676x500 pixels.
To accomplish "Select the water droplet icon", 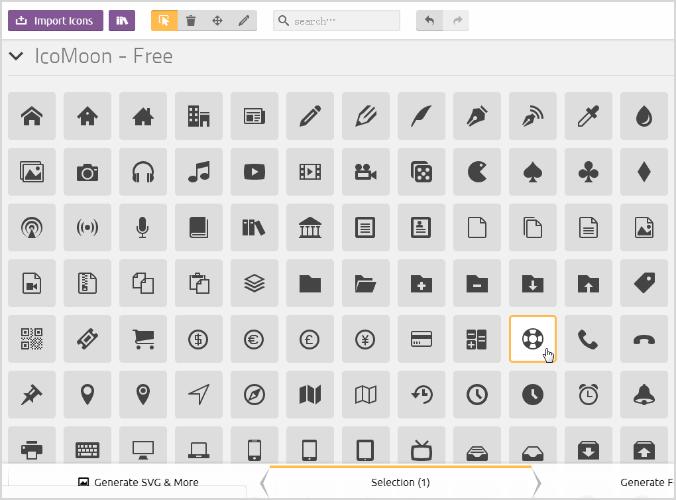I will tap(644, 116).
